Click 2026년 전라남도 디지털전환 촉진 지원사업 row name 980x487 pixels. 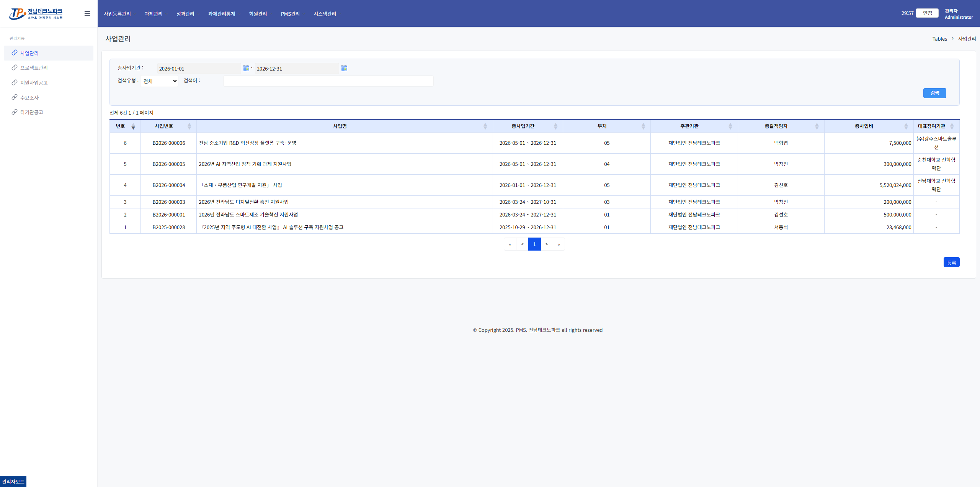[x=244, y=202]
